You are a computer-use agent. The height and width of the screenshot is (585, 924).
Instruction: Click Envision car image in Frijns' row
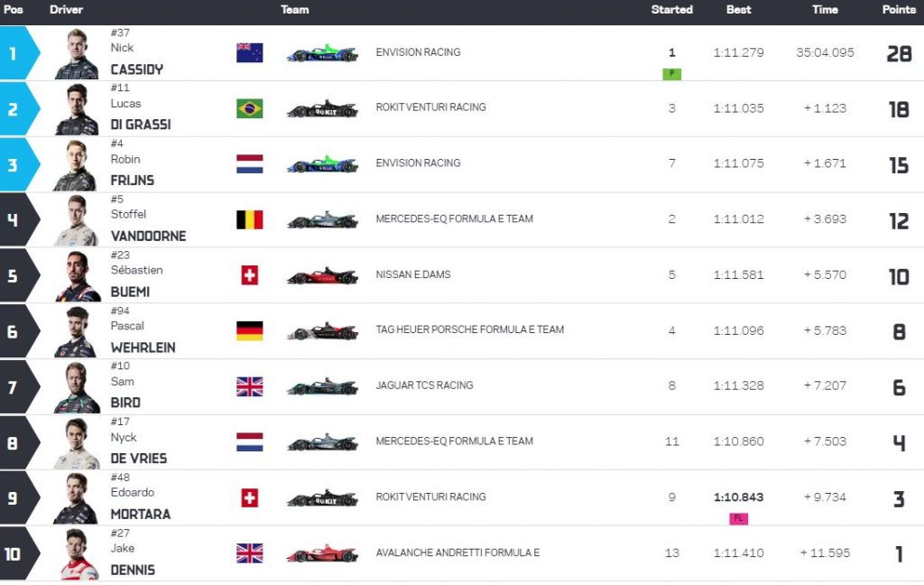322,164
